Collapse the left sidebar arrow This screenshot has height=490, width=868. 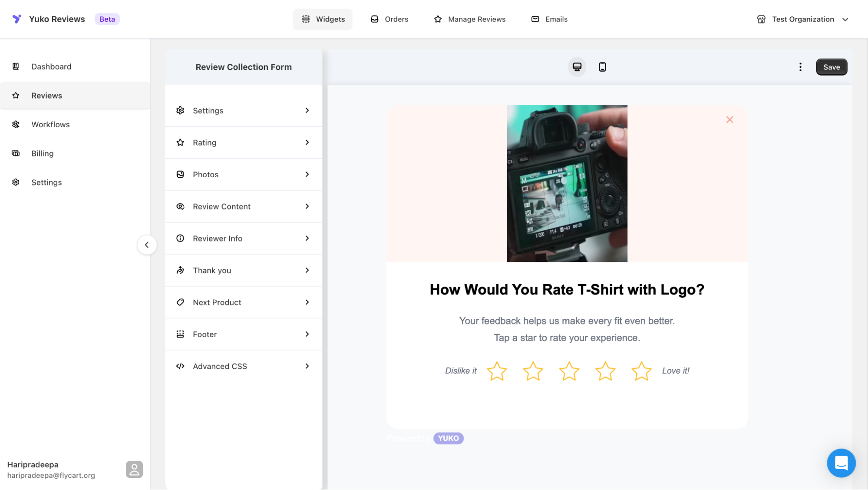tap(147, 245)
